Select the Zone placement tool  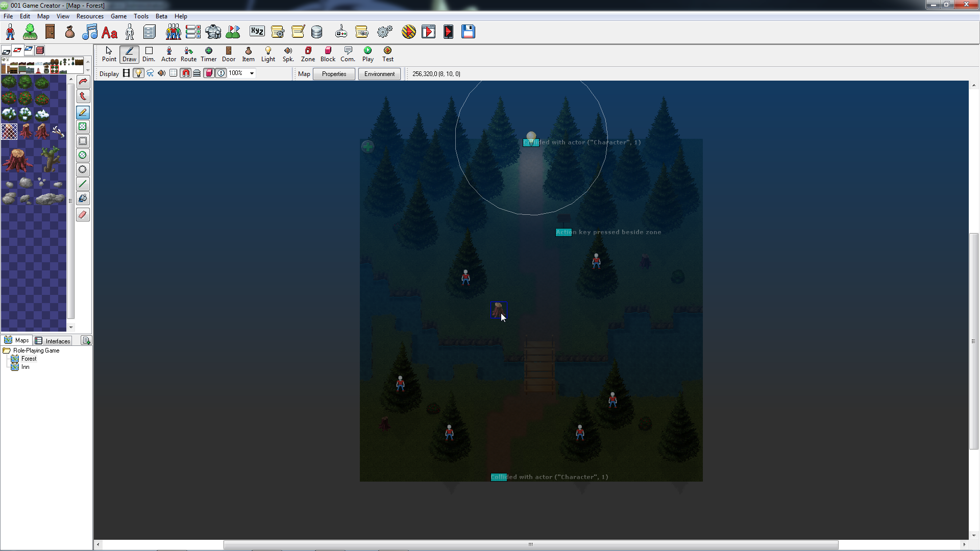coord(308,53)
